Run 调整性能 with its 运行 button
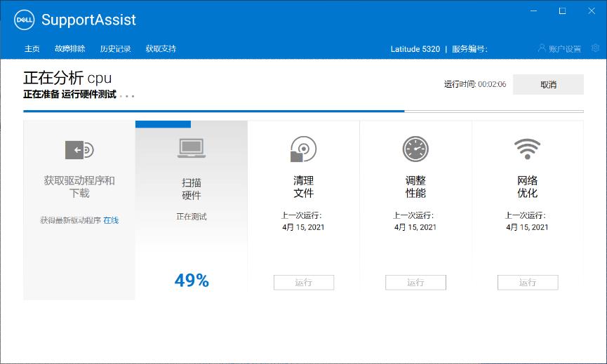This screenshot has width=607, height=364. [x=415, y=283]
